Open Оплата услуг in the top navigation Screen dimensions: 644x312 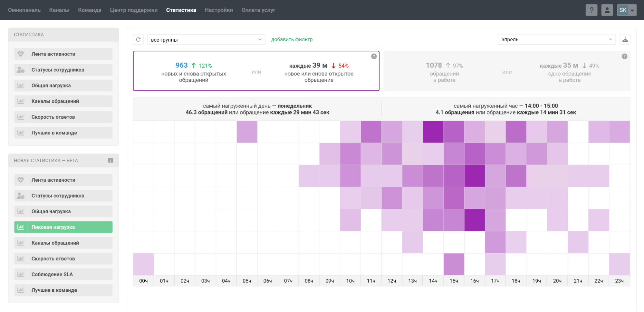coord(258,10)
